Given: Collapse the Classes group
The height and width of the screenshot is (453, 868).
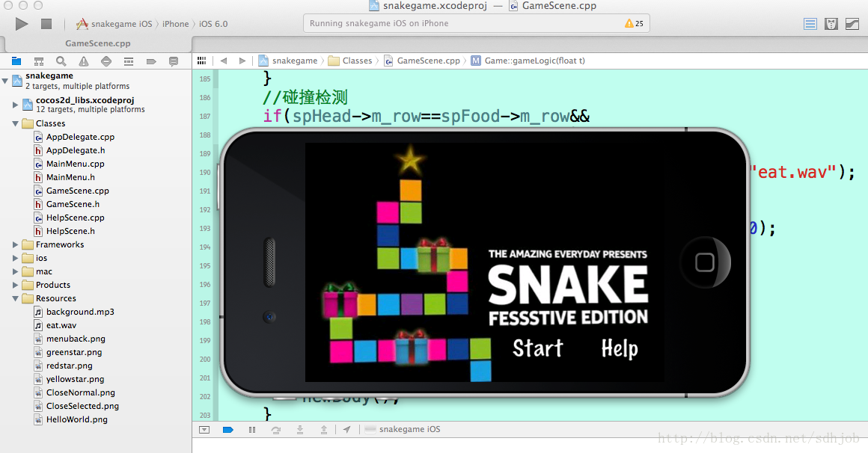Looking at the screenshot, I should pos(16,123).
